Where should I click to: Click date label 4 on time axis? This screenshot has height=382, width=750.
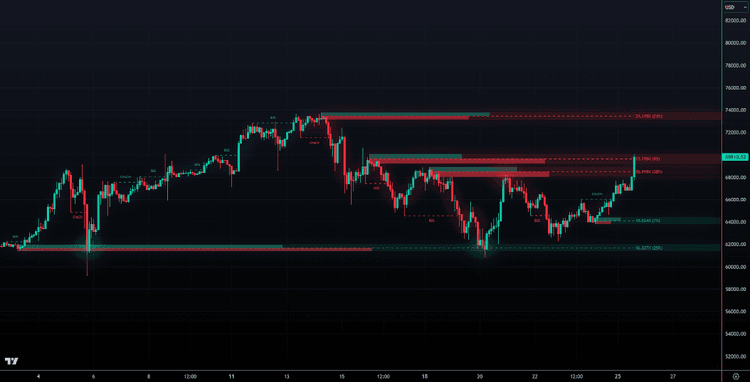pyautogui.click(x=39, y=376)
